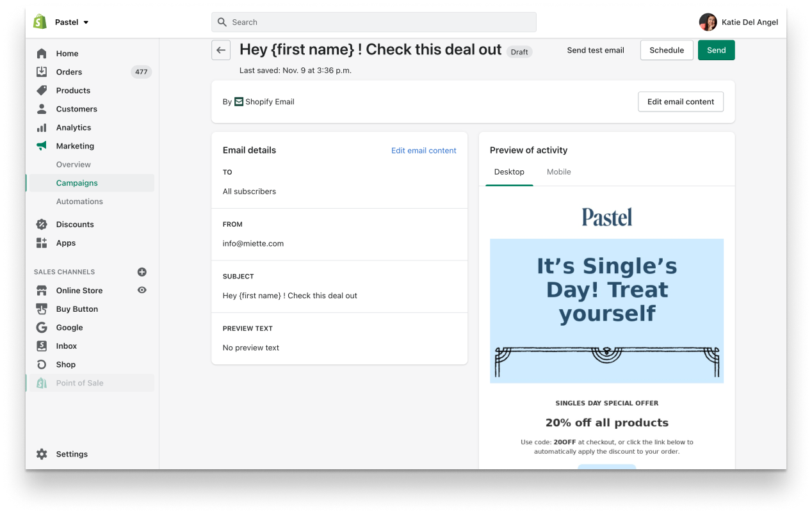Click the Buy Button icon
Image resolution: width=812 pixels, height=514 pixels.
click(x=42, y=309)
